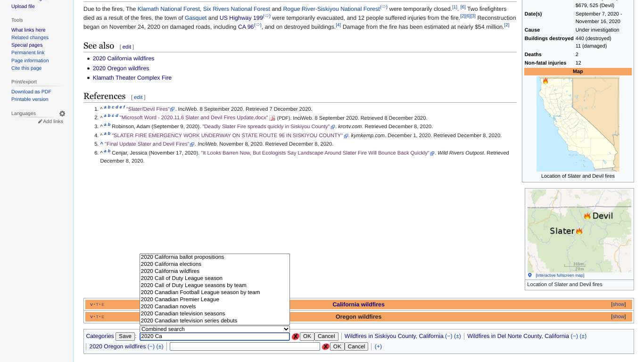The image size is (644, 362).
Task: Edit the See also section
Action: pyautogui.click(x=127, y=47)
